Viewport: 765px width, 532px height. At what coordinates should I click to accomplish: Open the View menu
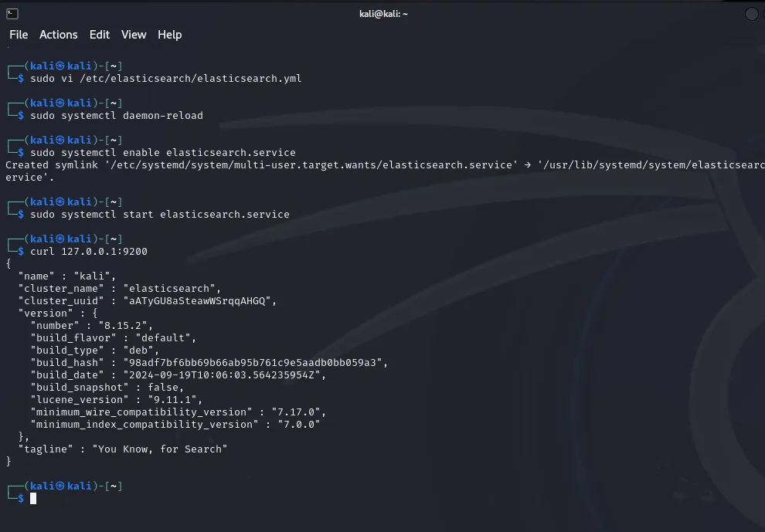click(133, 35)
